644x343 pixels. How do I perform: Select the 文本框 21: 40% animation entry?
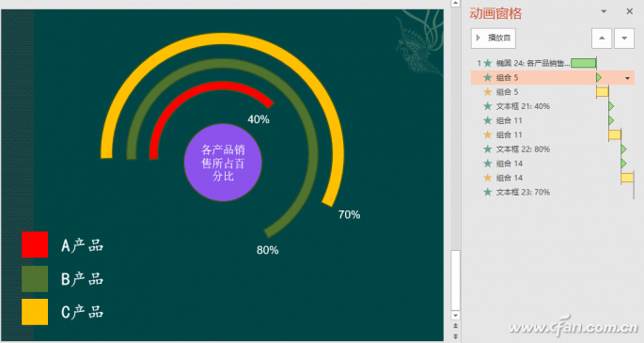pyautogui.click(x=553, y=106)
